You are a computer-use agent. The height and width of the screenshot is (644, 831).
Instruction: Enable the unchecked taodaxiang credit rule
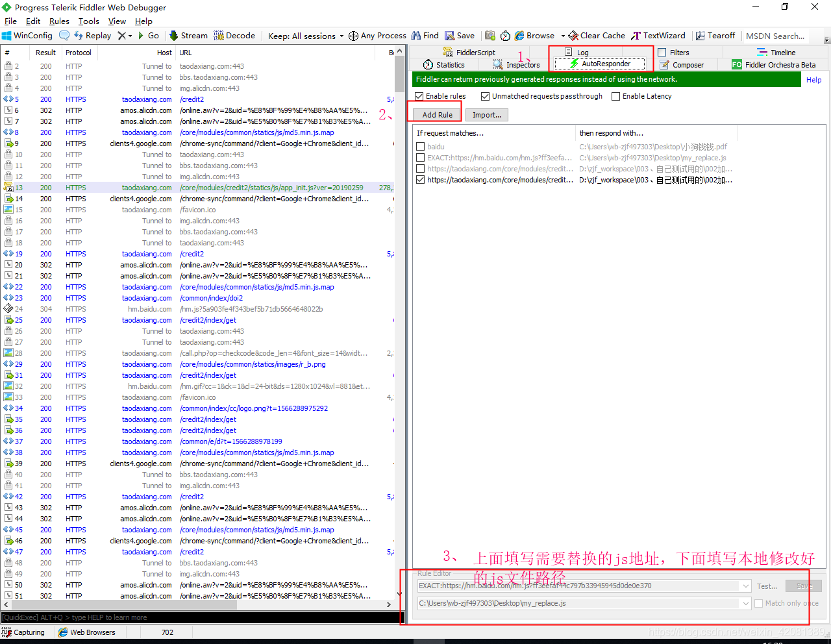[421, 169]
